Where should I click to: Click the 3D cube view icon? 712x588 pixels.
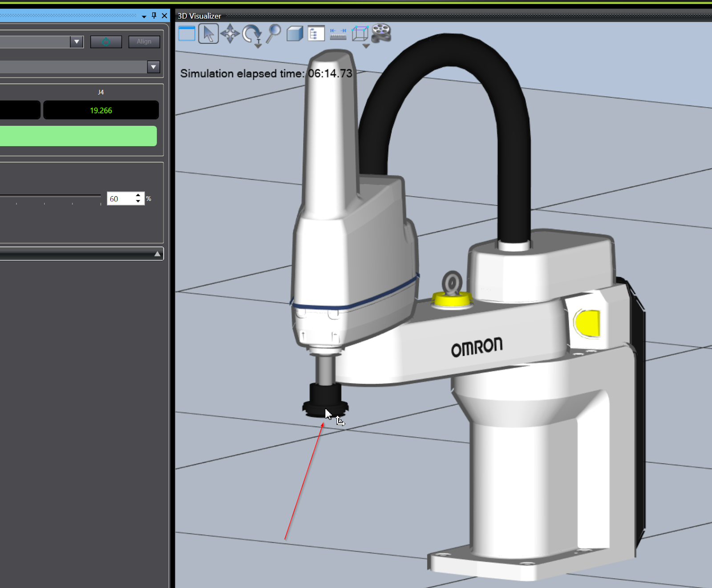pos(295,34)
